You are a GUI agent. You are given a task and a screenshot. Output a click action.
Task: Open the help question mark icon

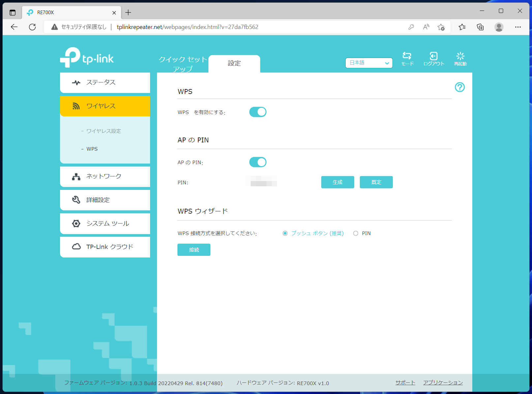[460, 87]
